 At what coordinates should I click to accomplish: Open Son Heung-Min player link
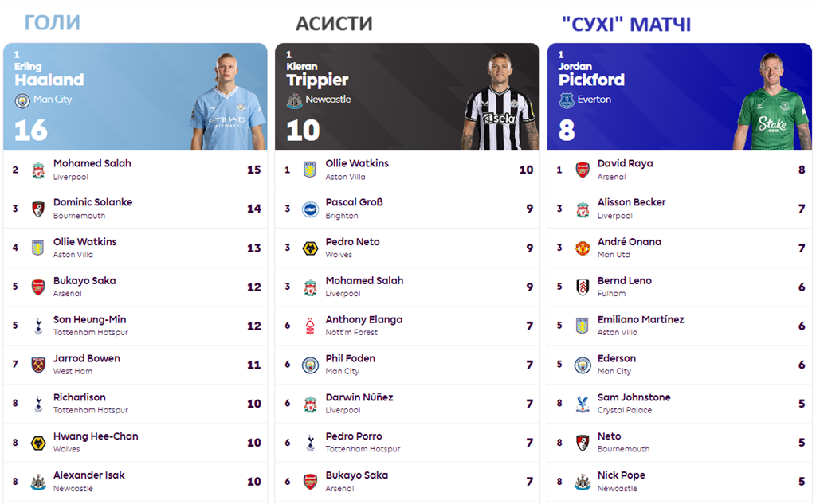tap(89, 320)
